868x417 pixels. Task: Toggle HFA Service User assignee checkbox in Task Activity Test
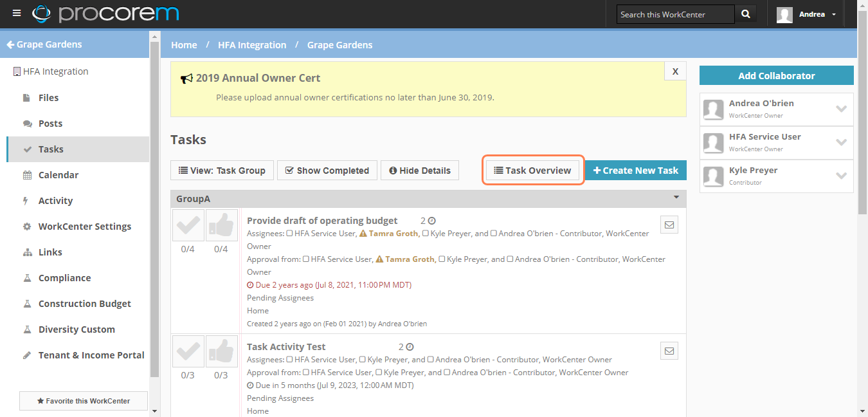coord(289,360)
